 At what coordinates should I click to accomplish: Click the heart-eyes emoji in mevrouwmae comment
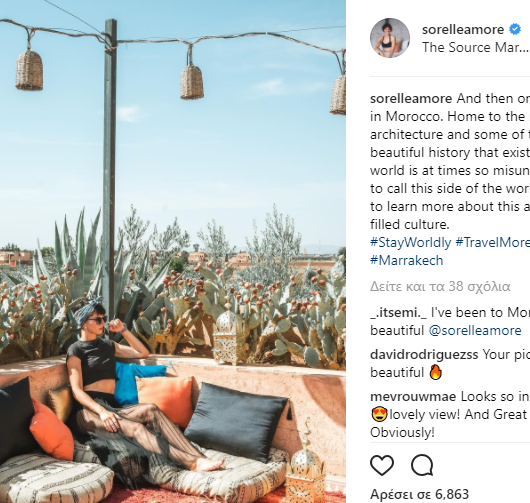click(x=379, y=414)
